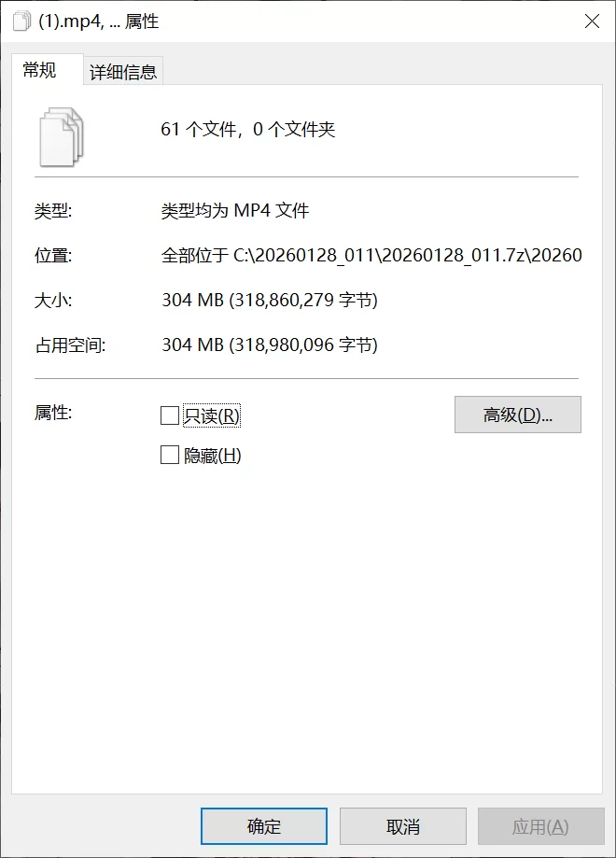
Task: Confirm with the 确定 button
Action: coord(264,826)
